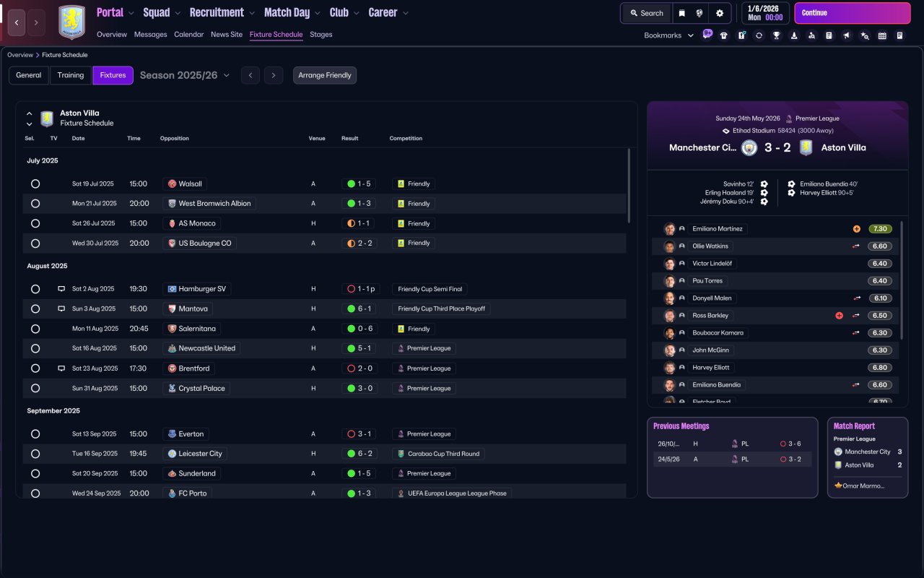Click the red injury icon beside Ross Barkley
Viewport: 924px width, 578px height.
tap(840, 316)
